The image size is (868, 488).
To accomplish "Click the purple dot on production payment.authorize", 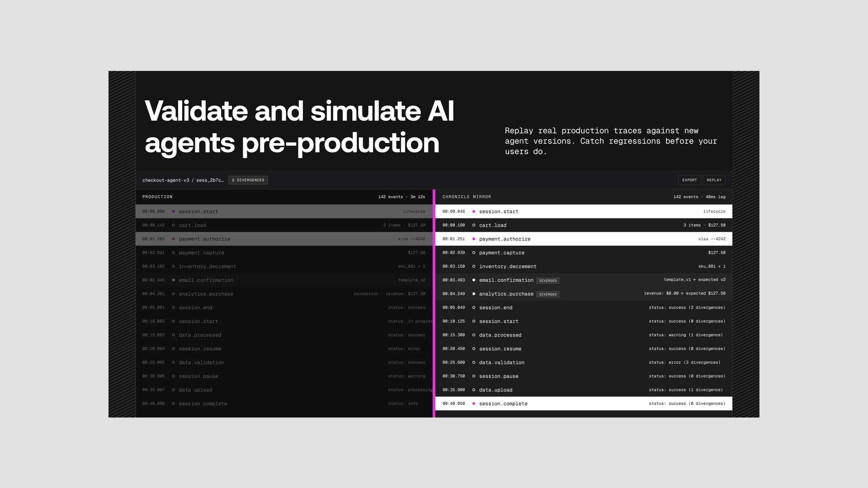I will [x=174, y=239].
